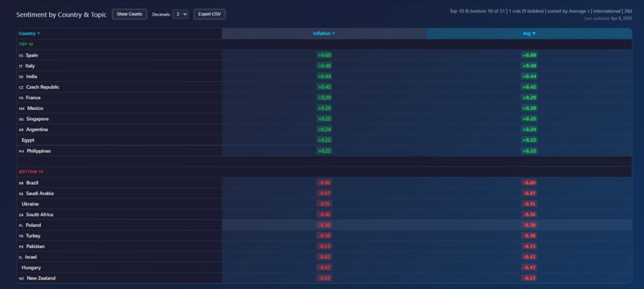The image size is (644, 289).
Task: Click Pakistan's Inflation value -0.33
Action: pos(324,247)
